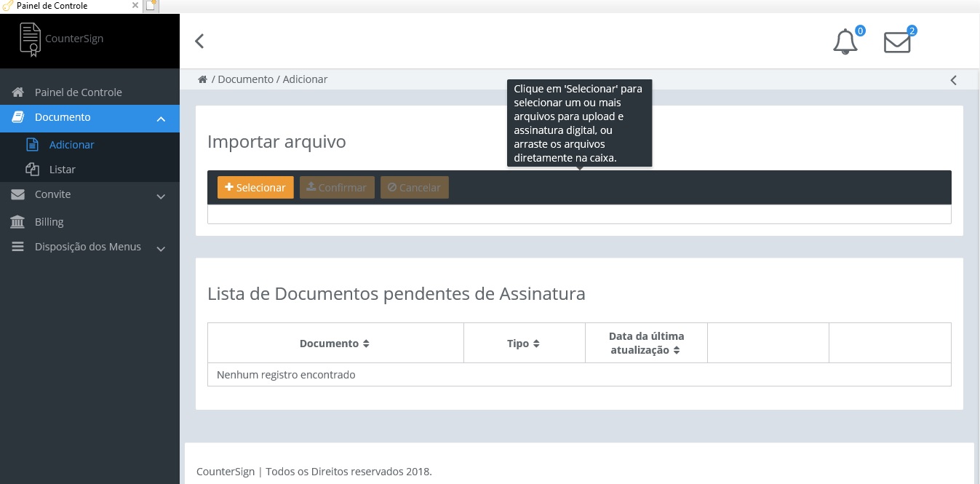
Task: Click the Selecionar button
Action: 255,188
